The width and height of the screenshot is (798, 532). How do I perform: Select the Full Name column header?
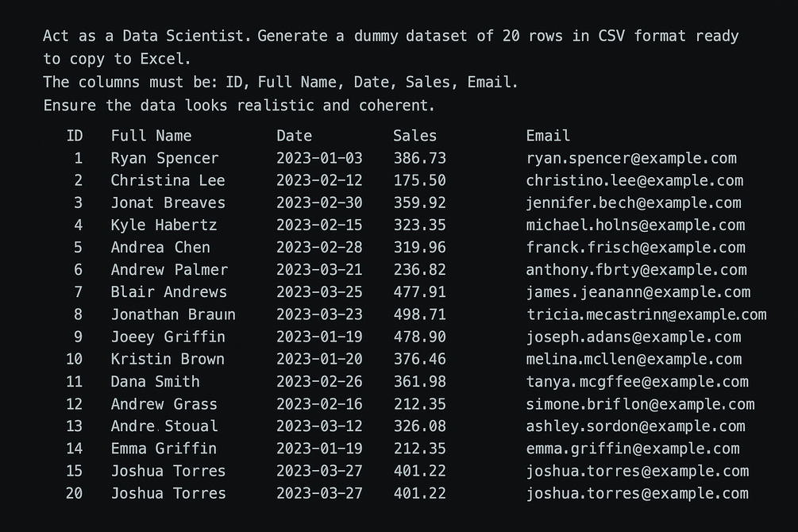click(x=151, y=136)
